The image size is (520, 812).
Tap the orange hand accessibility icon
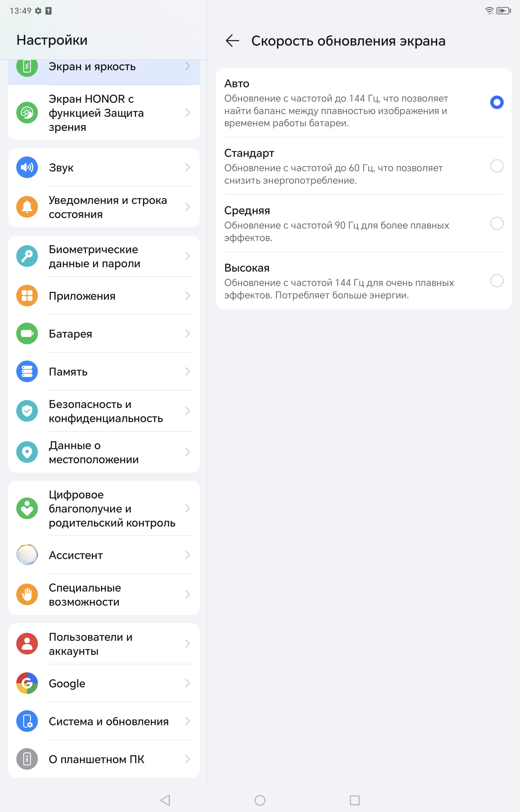coord(27,594)
